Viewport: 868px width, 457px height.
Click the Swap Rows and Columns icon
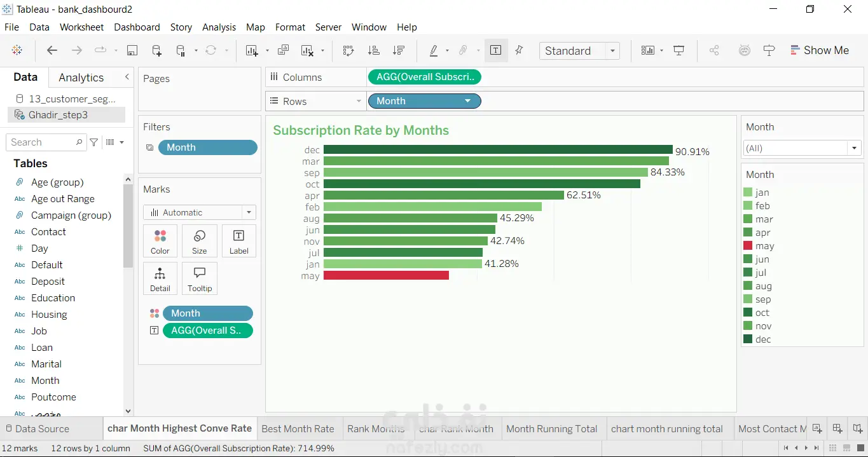(x=348, y=51)
